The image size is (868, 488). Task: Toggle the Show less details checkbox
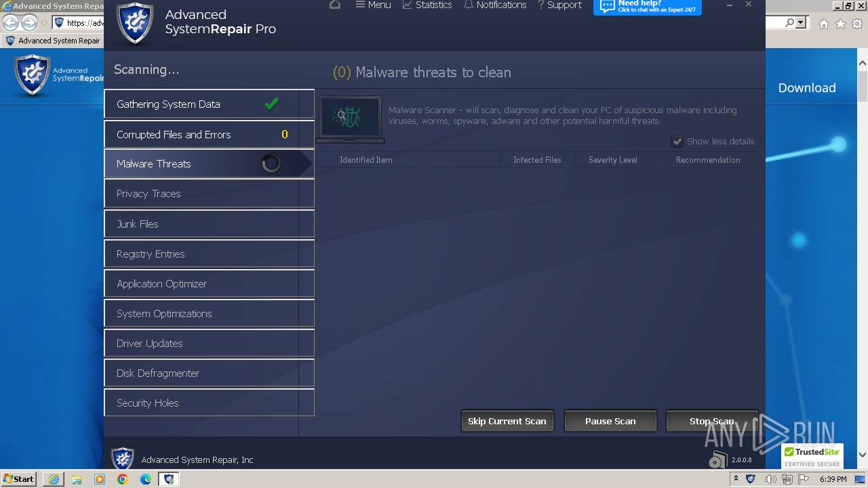[677, 141]
